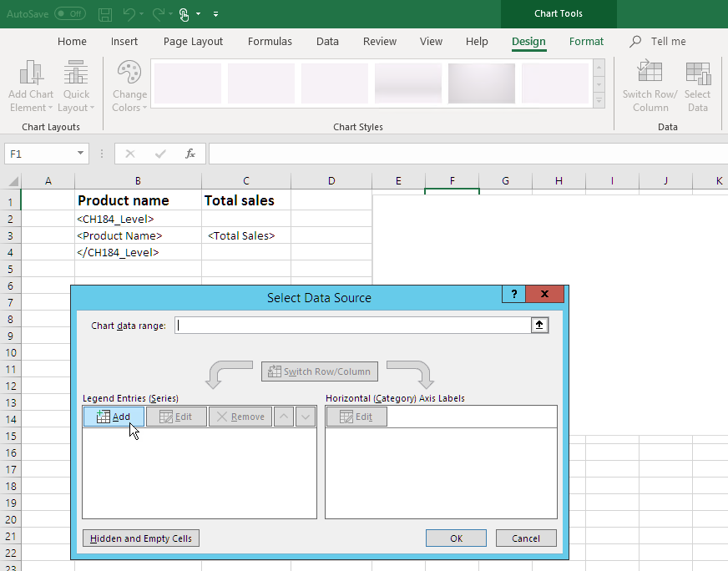This screenshot has width=728, height=571.
Task: Cancel the Select Data Source dialog
Action: tap(526, 538)
